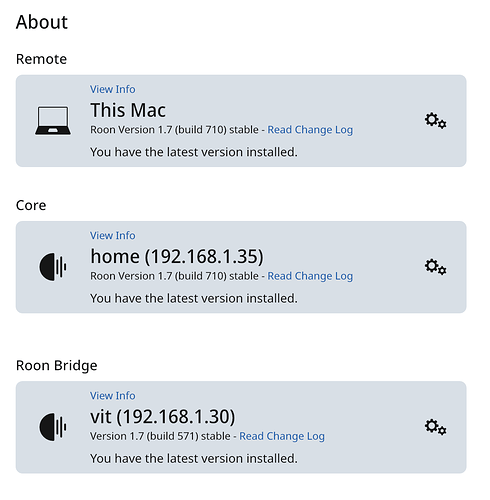Open View Info for home core

coord(113,236)
